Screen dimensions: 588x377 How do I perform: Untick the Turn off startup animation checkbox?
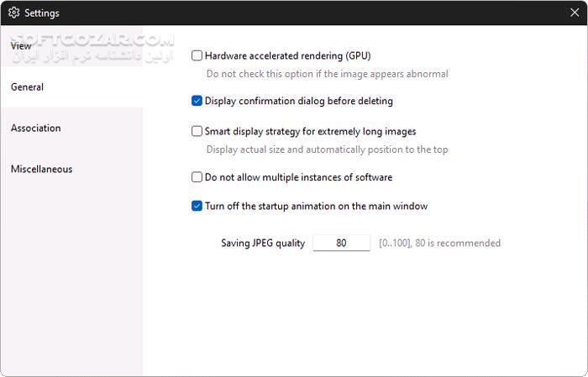point(197,207)
